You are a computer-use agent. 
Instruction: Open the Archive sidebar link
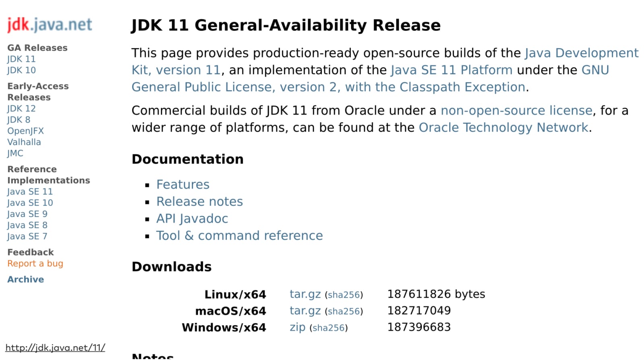tap(25, 280)
